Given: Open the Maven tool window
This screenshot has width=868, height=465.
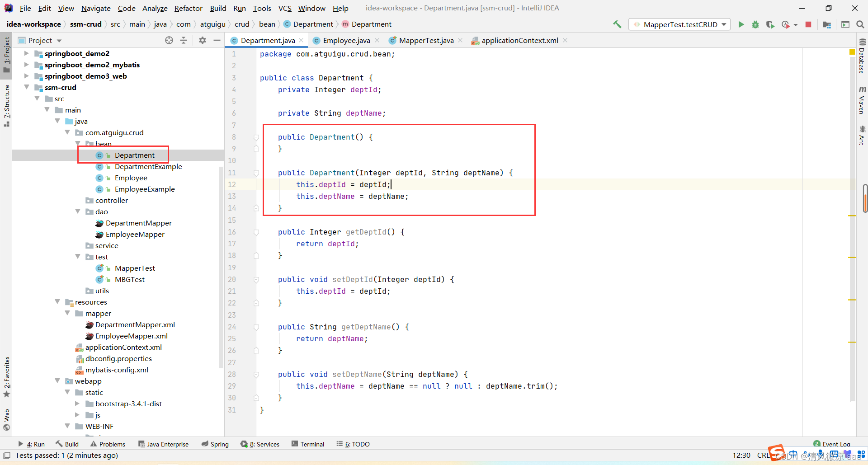Looking at the screenshot, I should 862,99.
